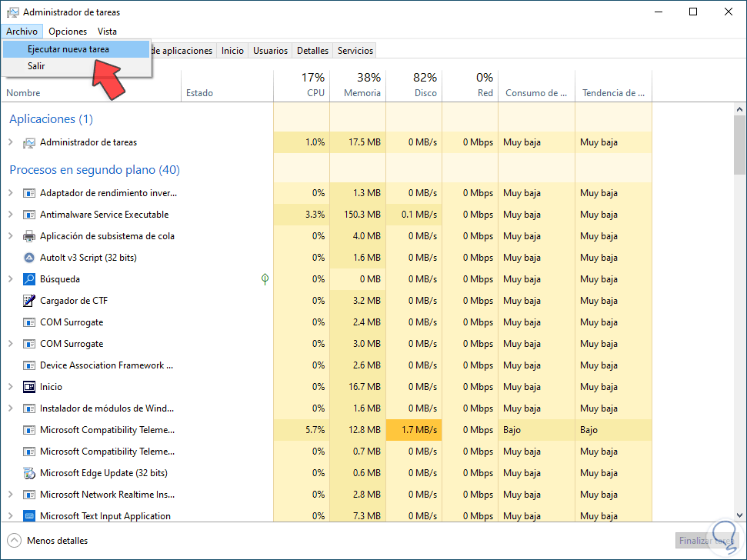Click the Inicio process icon
The height and width of the screenshot is (560, 747).
(29, 387)
